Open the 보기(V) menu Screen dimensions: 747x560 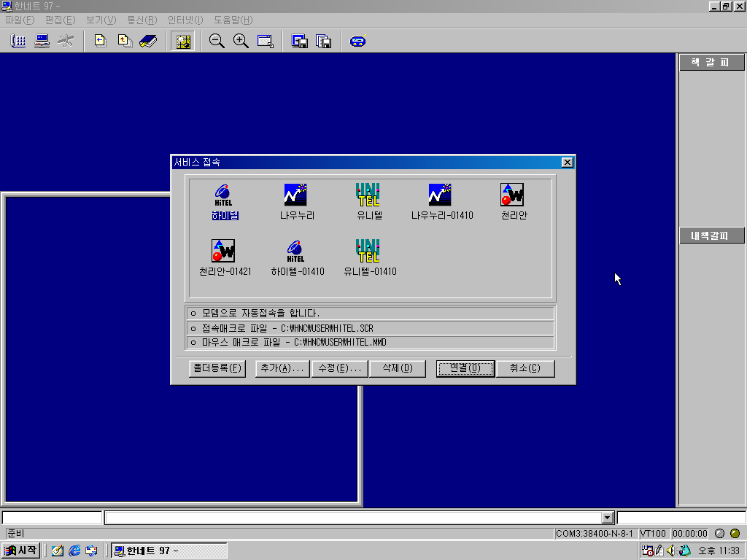[x=101, y=20]
